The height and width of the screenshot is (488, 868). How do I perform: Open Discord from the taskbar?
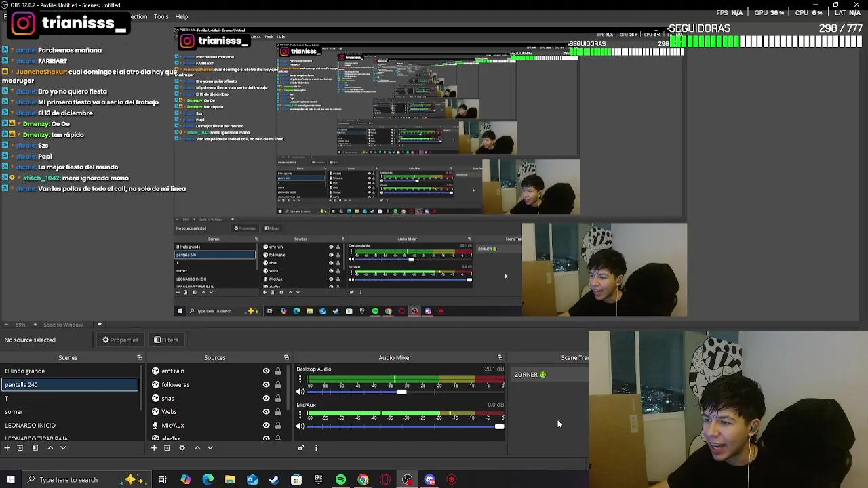(430, 480)
